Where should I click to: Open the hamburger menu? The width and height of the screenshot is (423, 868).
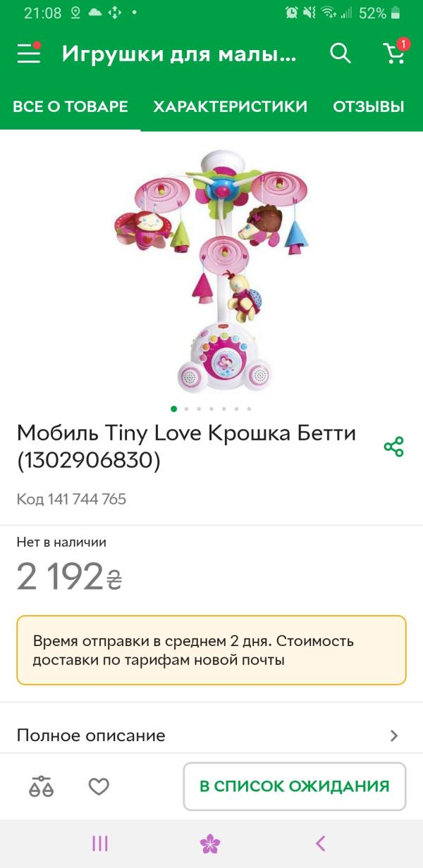29,54
